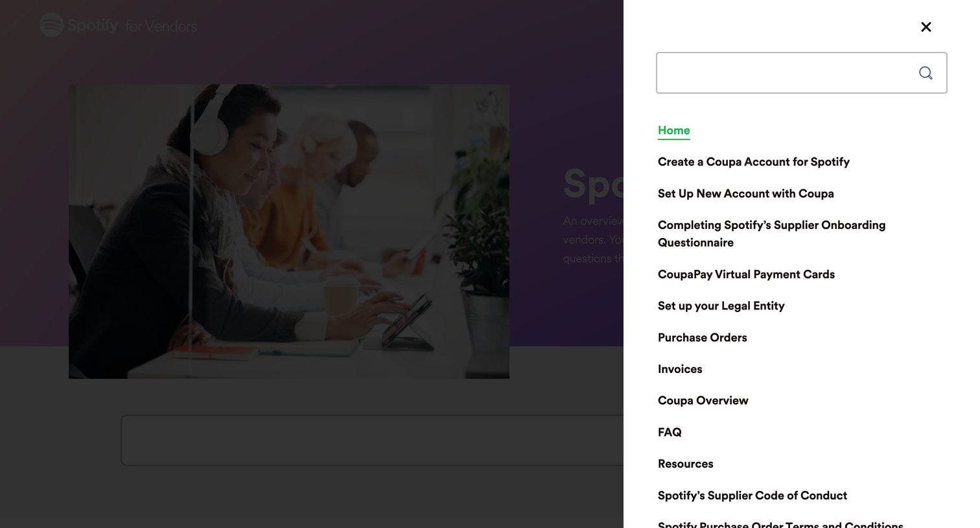Click the Spotify for Vendors logo
The width and height of the screenshot is (980, 528).
point(118,25)
